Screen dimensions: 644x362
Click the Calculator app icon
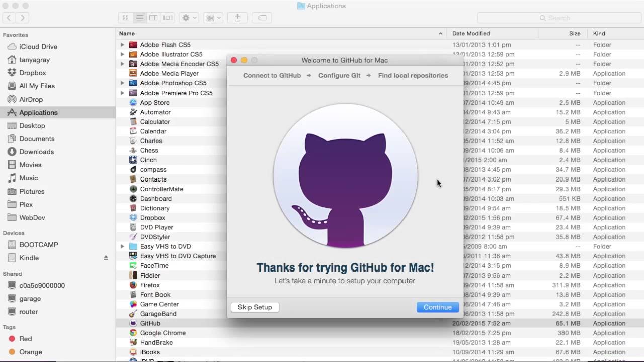pyautogui.click(x=133, y=121)
